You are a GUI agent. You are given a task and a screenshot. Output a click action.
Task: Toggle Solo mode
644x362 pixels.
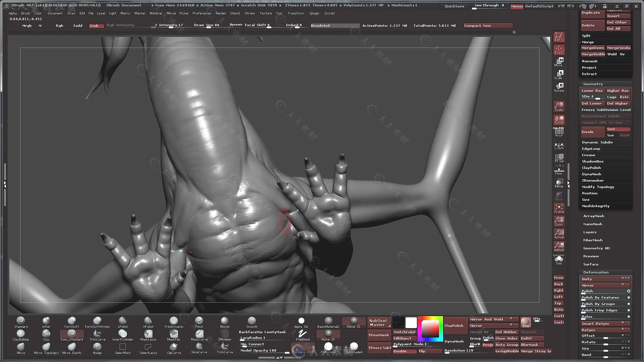559,260
